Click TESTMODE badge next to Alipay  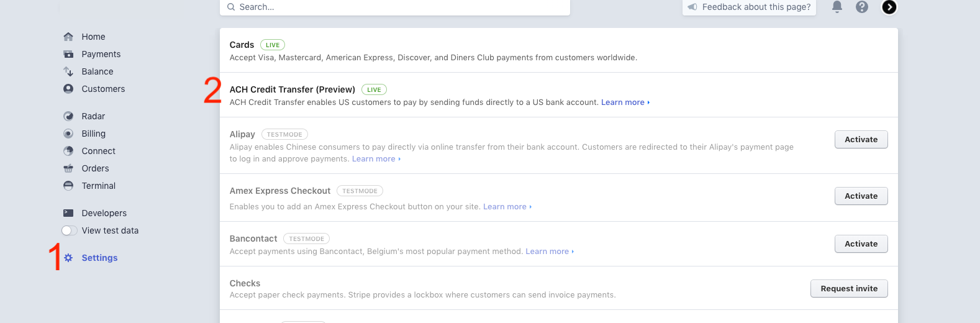point(284,134)
